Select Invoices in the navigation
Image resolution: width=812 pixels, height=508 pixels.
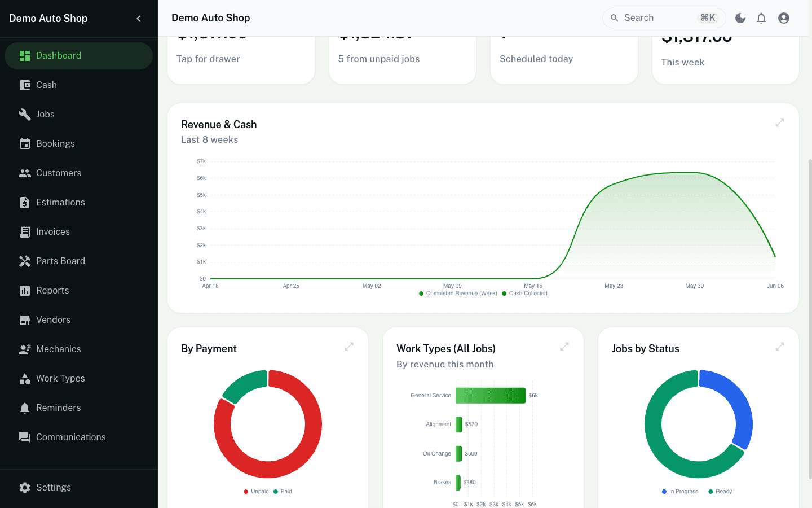(78, 231)
